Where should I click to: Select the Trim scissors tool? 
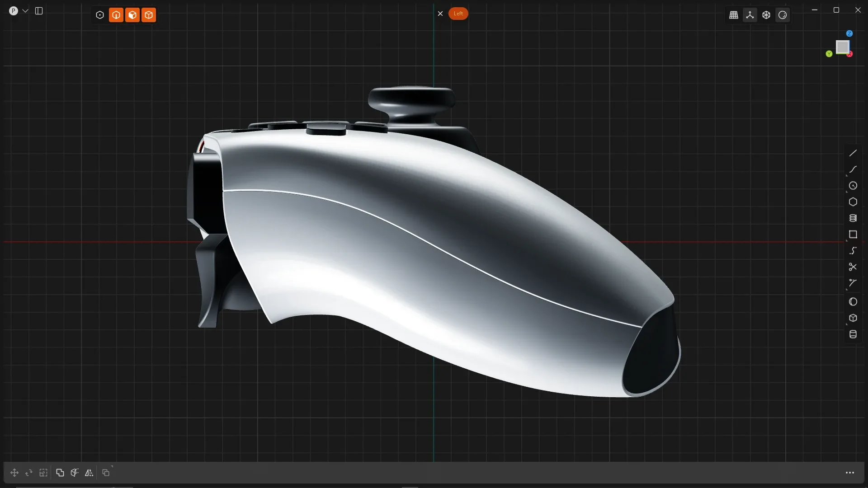(853, 267)
